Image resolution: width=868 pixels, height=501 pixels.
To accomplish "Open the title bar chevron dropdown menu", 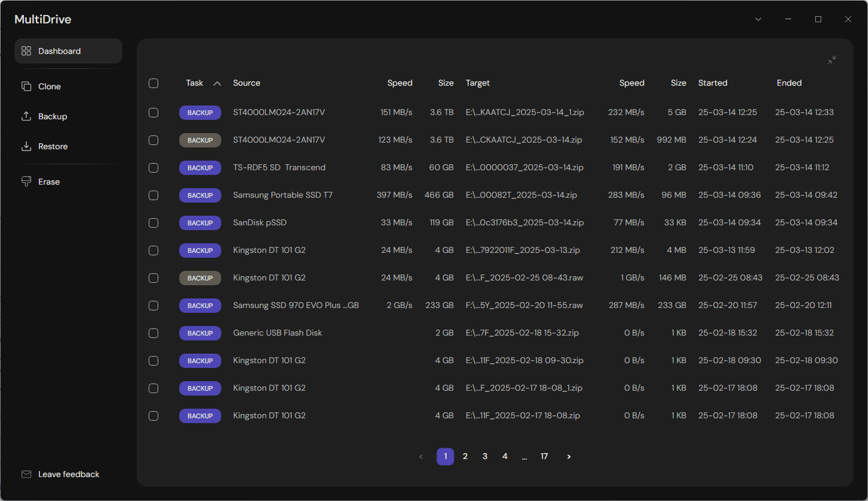I will [758, 19].
